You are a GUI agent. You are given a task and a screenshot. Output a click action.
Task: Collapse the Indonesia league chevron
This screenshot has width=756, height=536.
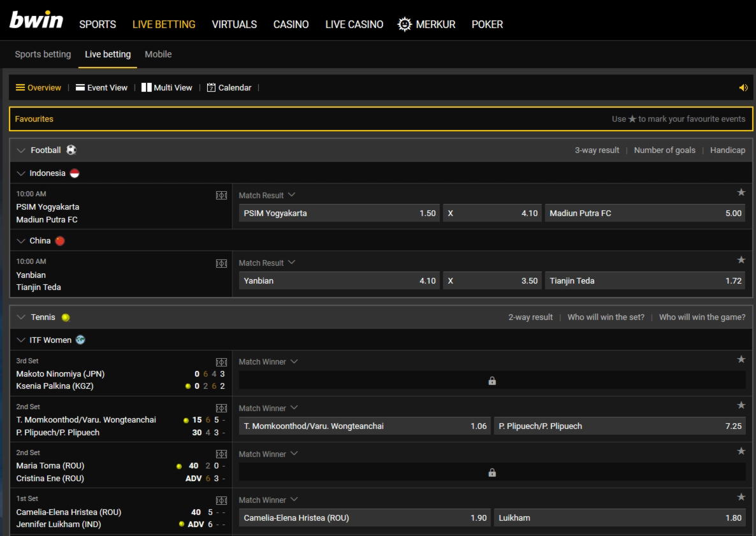pos(21,173)
